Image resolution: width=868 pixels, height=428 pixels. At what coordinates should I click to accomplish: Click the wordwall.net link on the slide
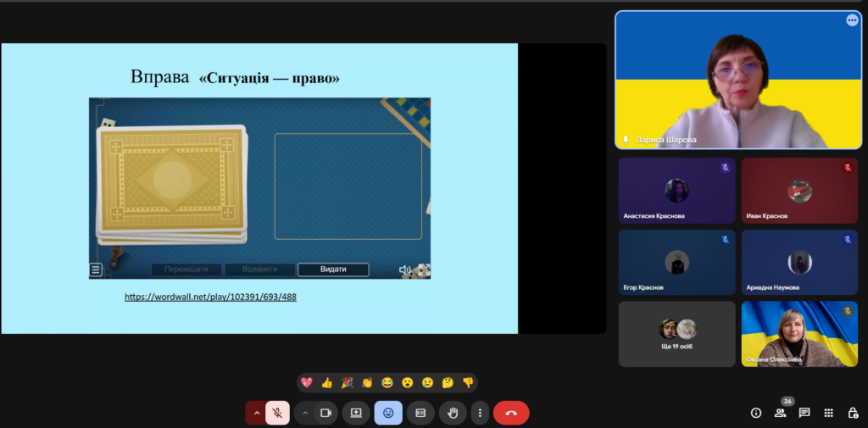(210, 297)
